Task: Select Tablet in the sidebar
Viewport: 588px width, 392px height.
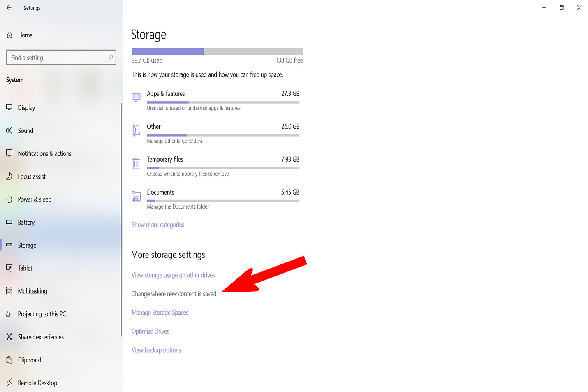Action: pyautogui.click(x=25, y=268)
